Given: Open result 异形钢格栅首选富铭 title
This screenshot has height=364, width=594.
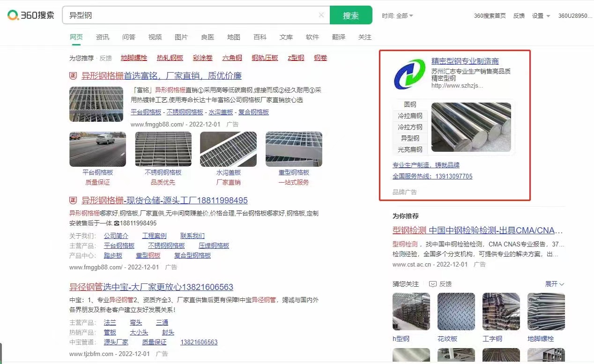Looking at the screenshot, I should tap(162, 75).
